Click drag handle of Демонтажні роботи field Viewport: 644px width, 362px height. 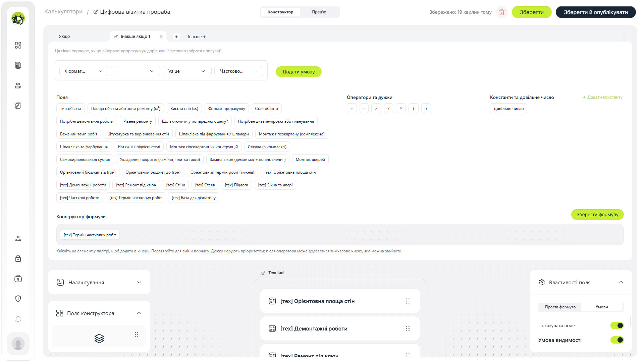click(x=408, y=328)
